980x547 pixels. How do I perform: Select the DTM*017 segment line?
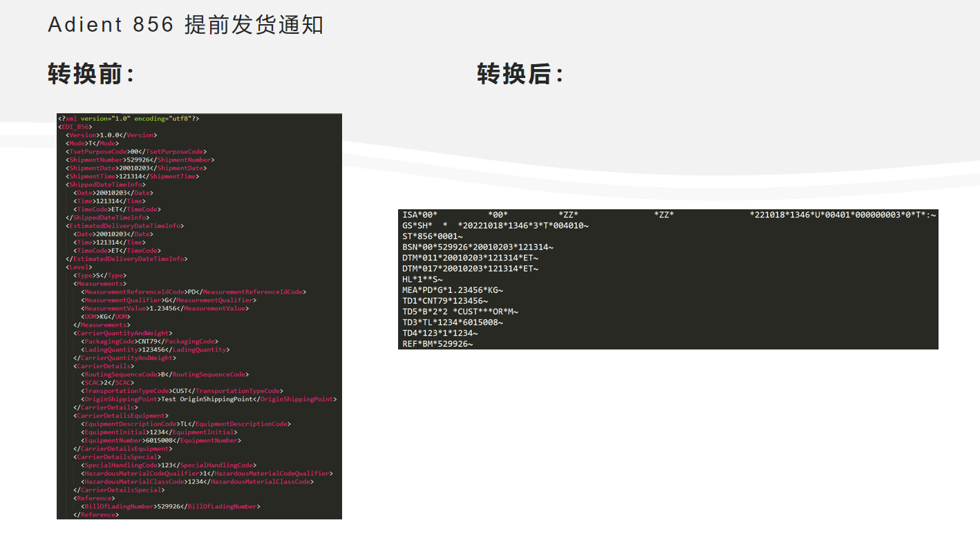click(471, 268)
